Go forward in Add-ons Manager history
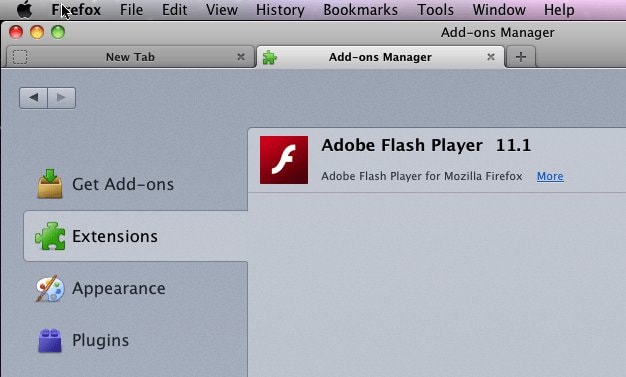The width and height of the screenshot is (626, 377). click(x=61, y=97)
